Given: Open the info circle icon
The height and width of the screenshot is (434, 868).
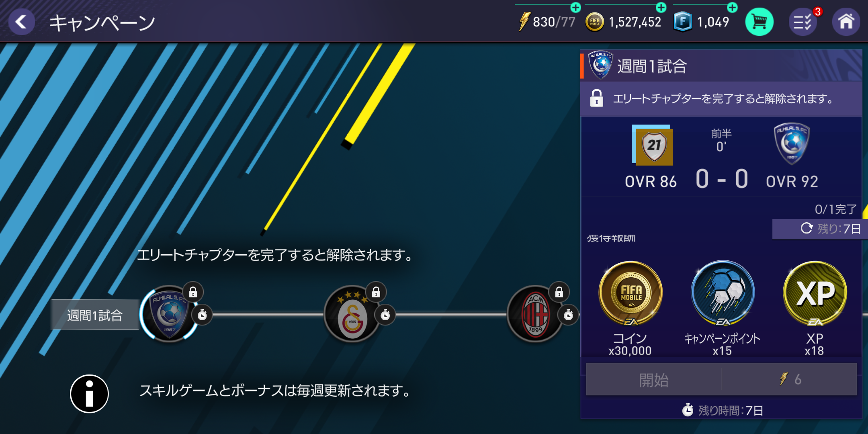Looking at the screenshot, I should tap(89, 394).
